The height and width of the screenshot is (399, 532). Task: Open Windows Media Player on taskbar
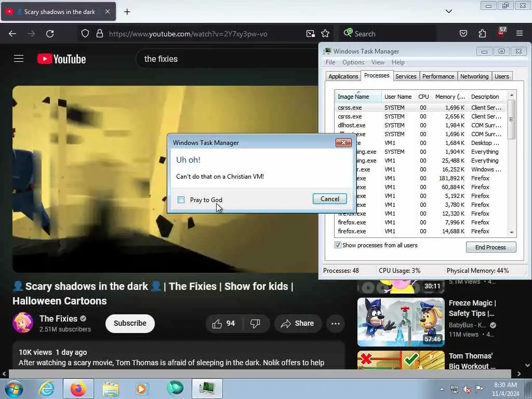pos(142,389)
